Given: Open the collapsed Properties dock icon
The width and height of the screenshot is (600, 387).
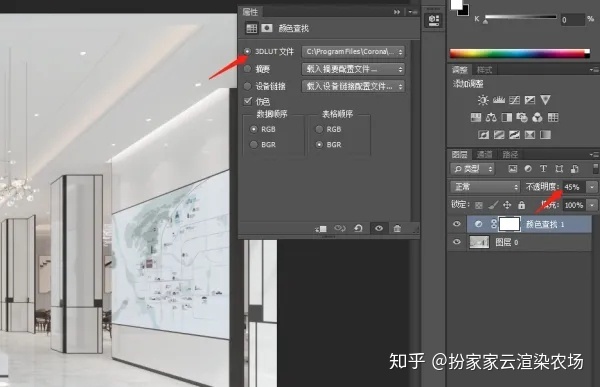Looking at the screenshot, I should coord(434,20).
